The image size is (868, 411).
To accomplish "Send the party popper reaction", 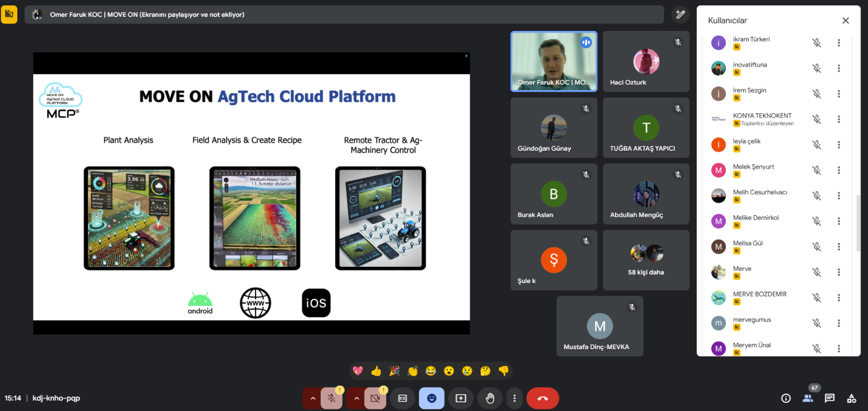I will [394, 371].
